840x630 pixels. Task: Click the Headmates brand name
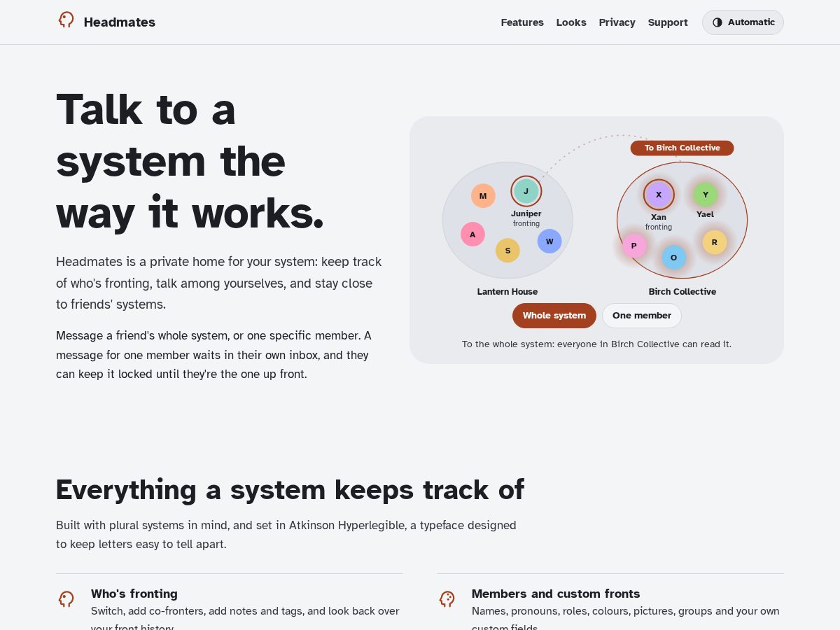(120, 22)
